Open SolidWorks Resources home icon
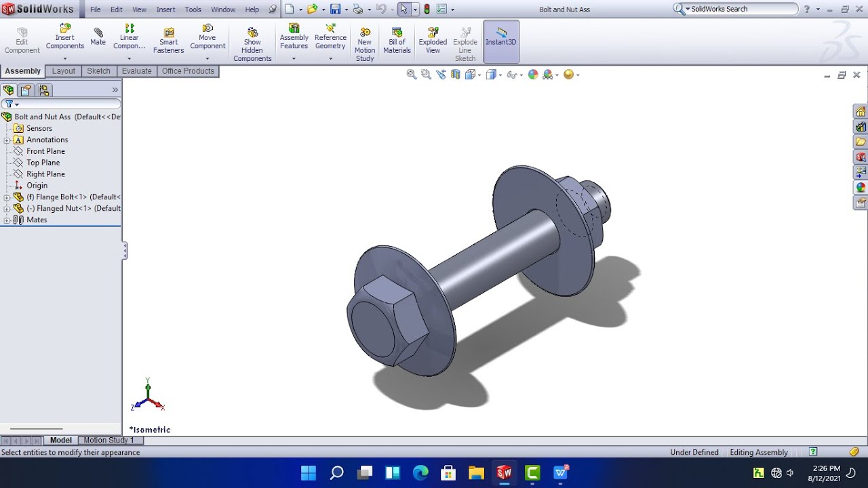The image size is (868, 488). pyautogui.click(x=861, y=112)
